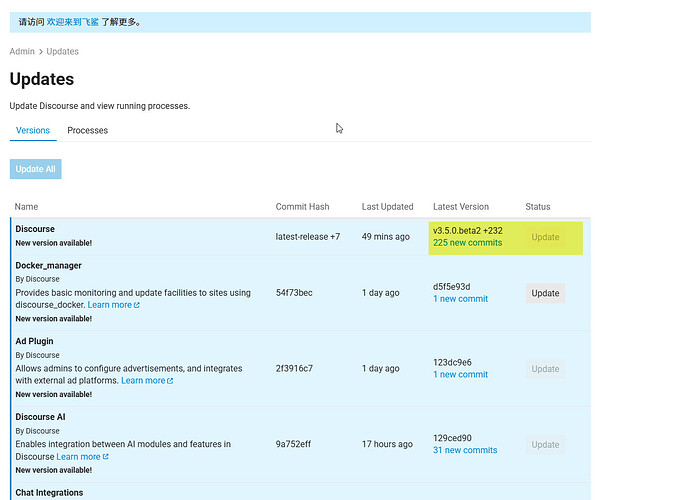Image resolution: width=683 pixels, height=500 pixels.
Task: Click Last Updated '1 day ago' in Docker_manager row
Action: coord(380,293)
